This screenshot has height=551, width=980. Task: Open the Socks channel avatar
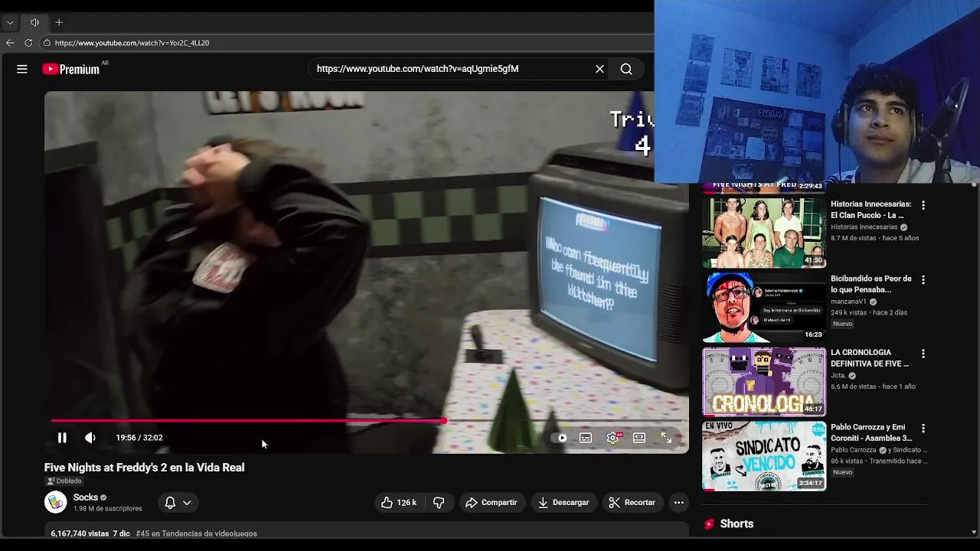click(55, 502)
